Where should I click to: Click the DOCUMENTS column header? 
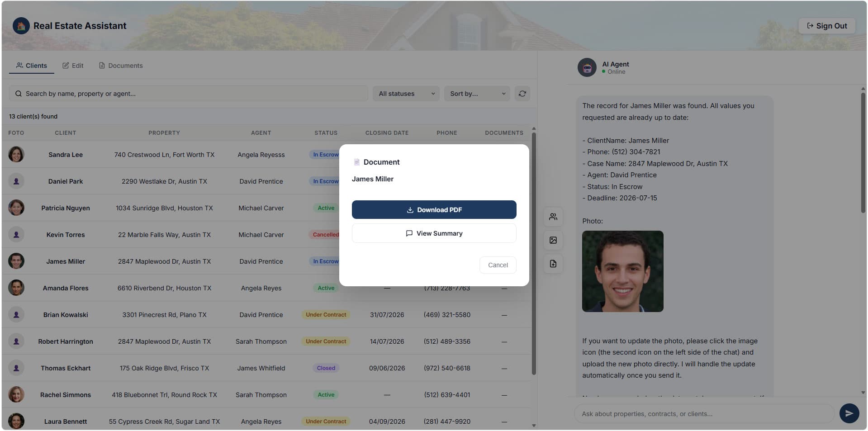point(504,133)
